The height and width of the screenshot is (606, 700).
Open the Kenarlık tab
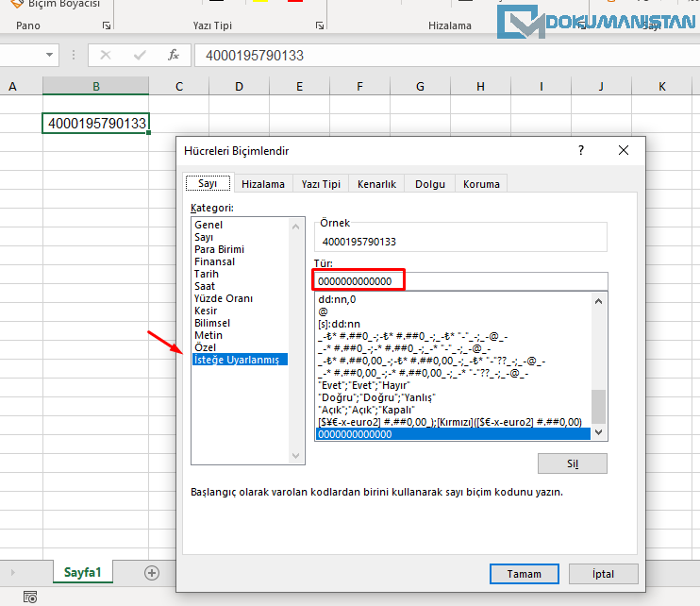pos(376,184)
